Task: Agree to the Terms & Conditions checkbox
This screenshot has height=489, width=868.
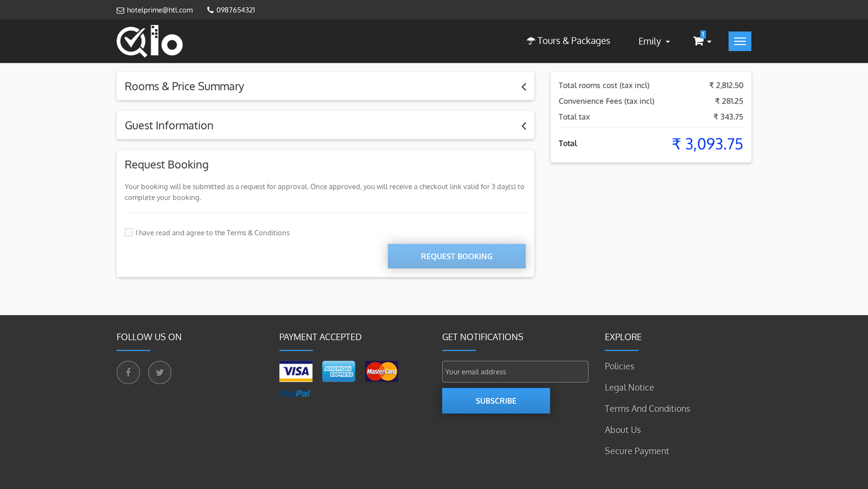Action: (129, 232)
